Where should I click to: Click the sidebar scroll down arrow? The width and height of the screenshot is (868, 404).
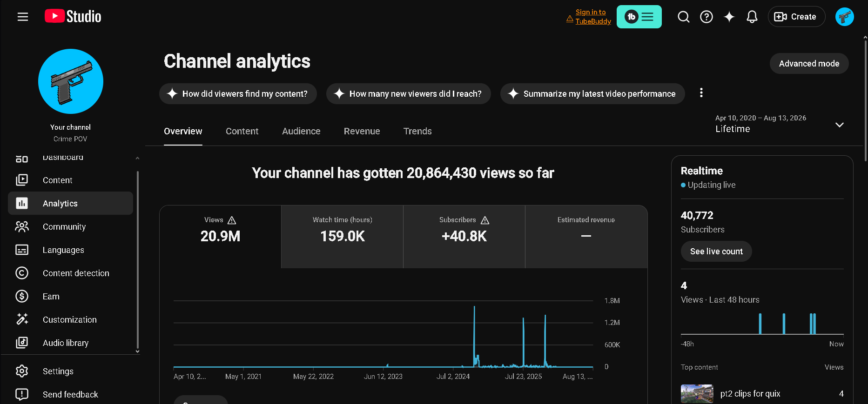137,351
